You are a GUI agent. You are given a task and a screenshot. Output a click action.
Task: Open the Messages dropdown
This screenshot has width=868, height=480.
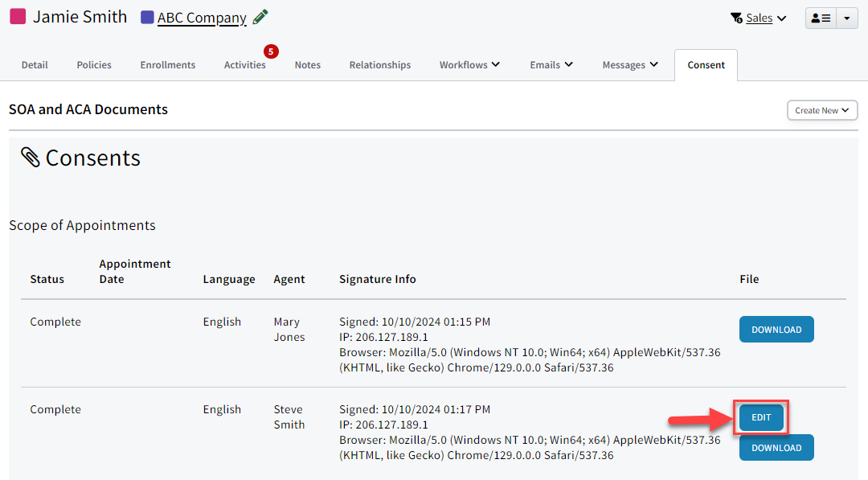pyautogui.click(x=630, y=64)
